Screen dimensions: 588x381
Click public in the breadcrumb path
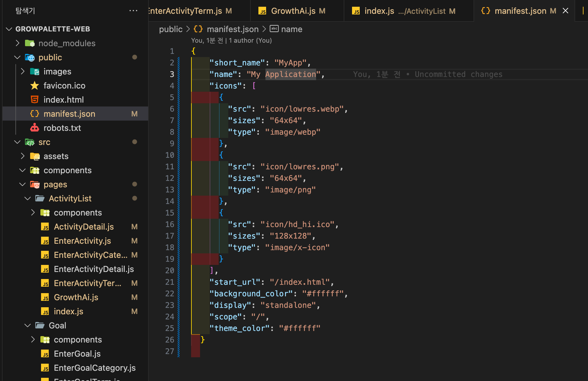pos(171,29)
